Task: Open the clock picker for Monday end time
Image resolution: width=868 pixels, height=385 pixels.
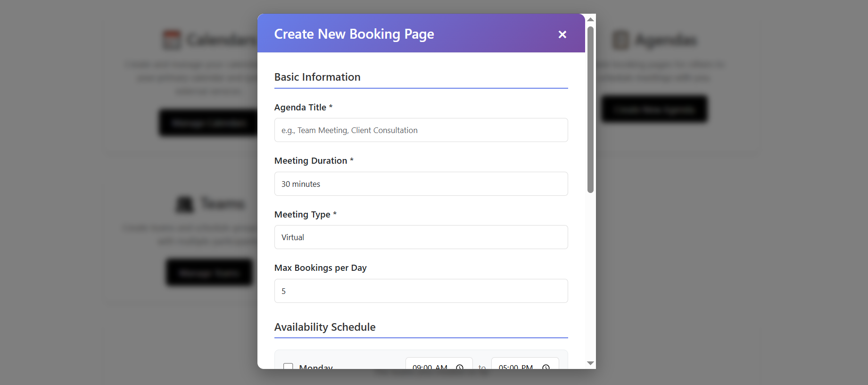Action: click(x=546, y=367)
